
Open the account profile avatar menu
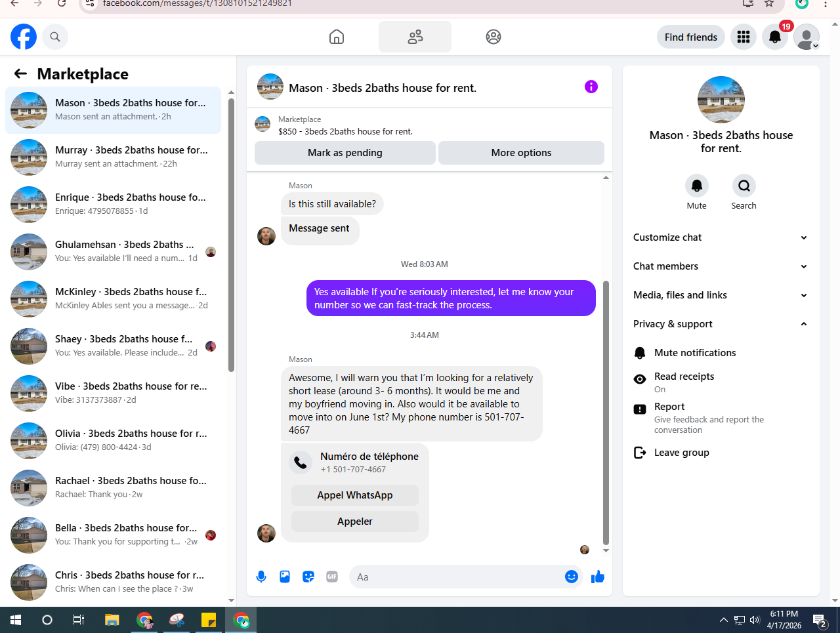coord(807,37)
